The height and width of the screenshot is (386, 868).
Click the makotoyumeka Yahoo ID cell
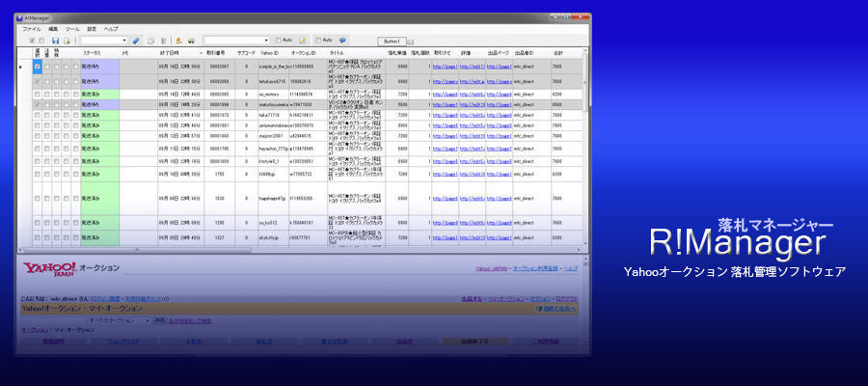[x=274, y=104]
